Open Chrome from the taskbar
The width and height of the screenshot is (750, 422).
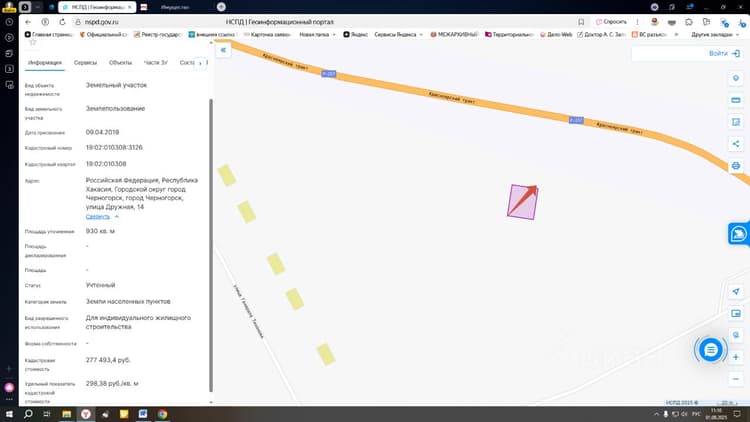click(162, 414)
